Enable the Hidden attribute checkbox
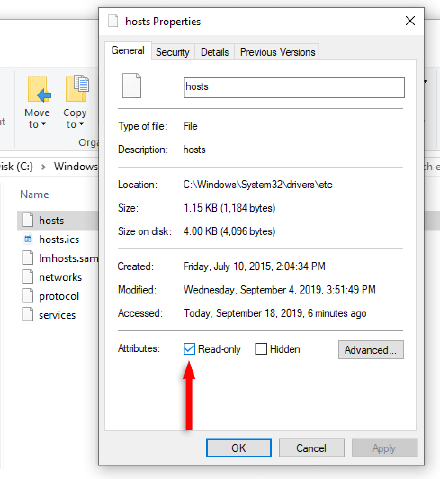 [261, 349]
